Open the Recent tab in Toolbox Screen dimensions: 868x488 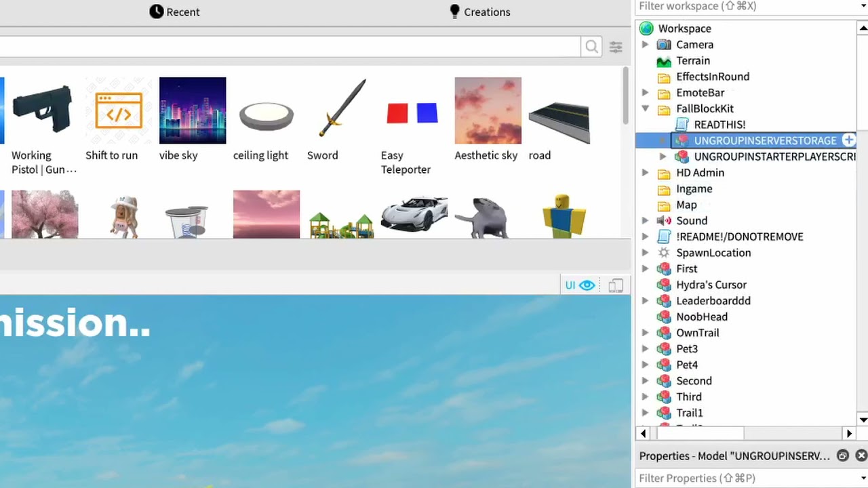175,12
